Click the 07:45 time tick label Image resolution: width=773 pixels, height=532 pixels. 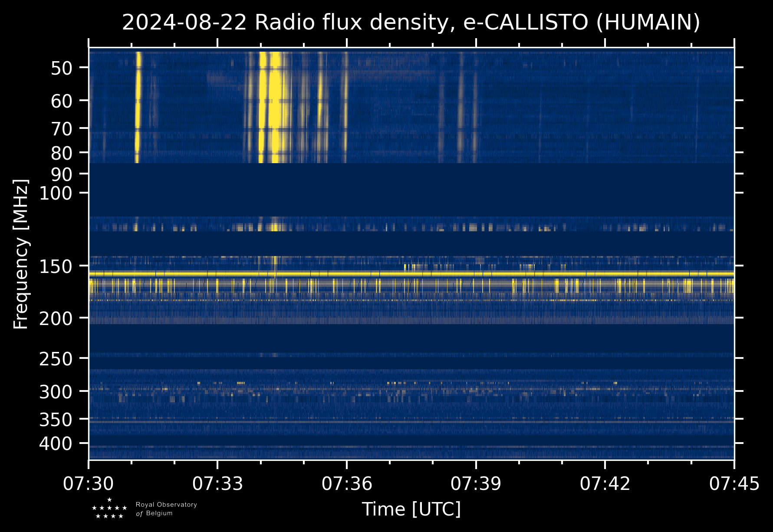coord(734,483)
